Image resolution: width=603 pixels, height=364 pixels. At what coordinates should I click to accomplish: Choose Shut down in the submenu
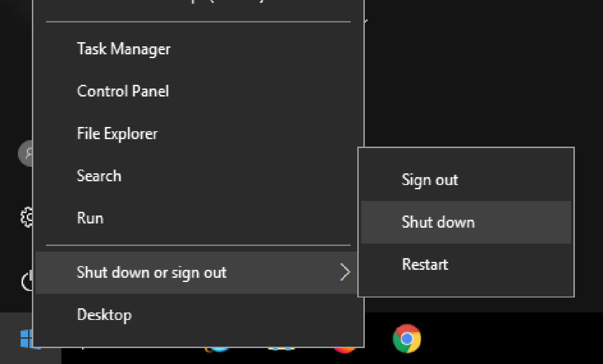point(466,222)
